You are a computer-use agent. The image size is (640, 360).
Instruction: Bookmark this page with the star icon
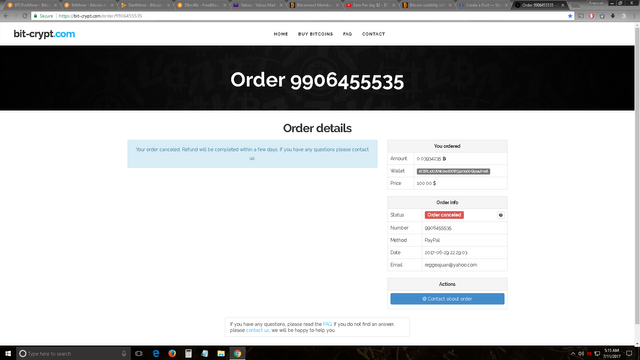click(570, 16)
